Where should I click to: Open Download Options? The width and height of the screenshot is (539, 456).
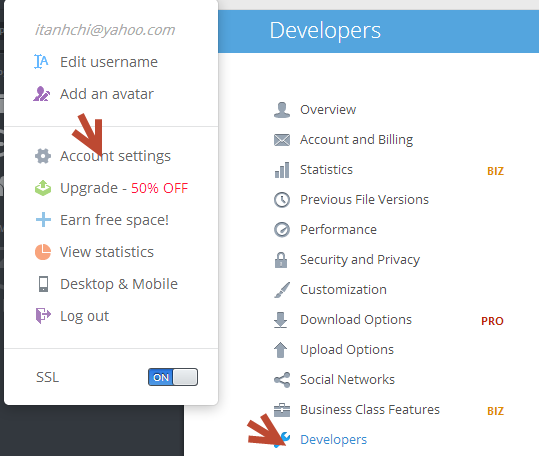click(356, 320)
